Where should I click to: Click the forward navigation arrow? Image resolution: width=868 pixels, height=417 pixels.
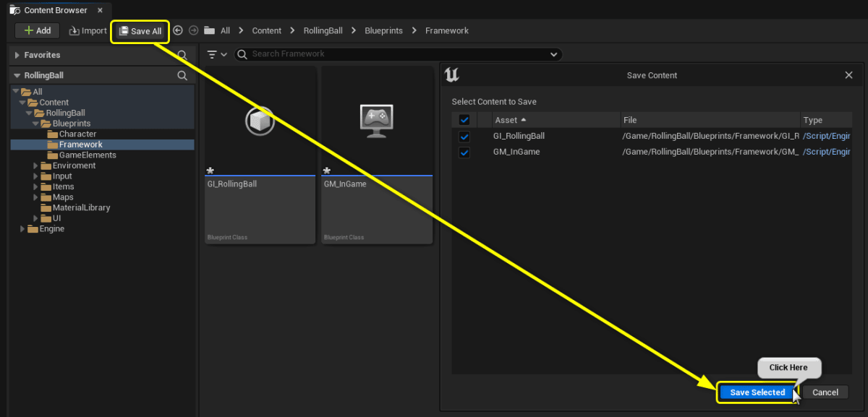point(193,31)
